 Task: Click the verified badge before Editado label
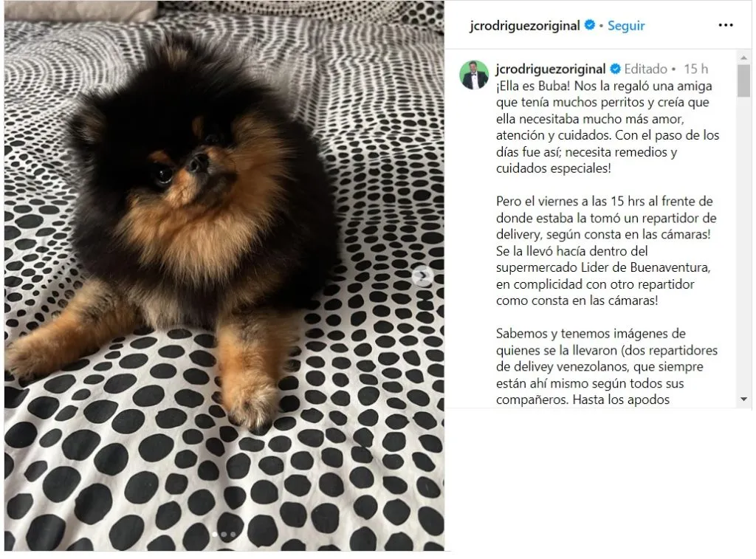click(x=615, y=69)
